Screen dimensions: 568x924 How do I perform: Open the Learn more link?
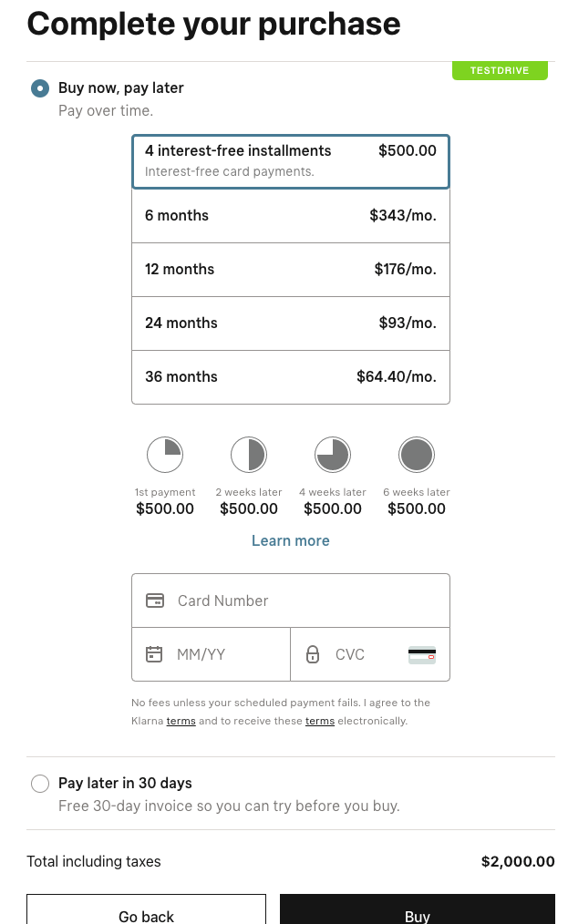(290, 540)
